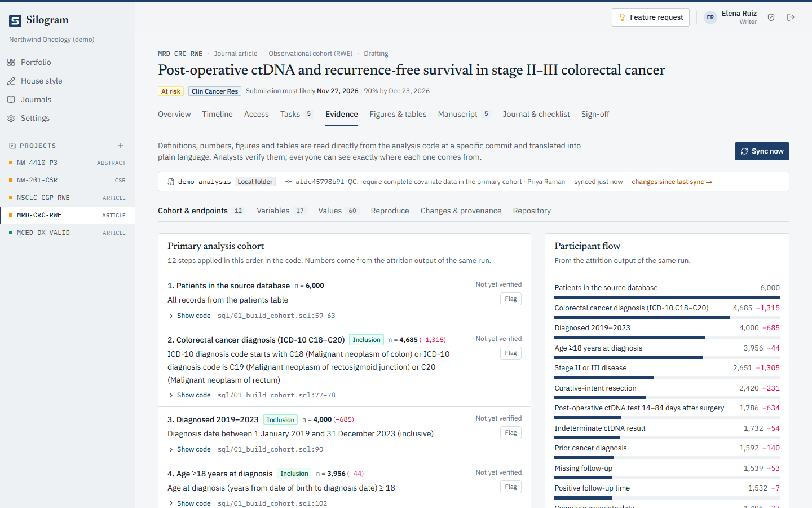Click the ER user avatar
The height and width of the screenshot is (508, 812).
710,17
